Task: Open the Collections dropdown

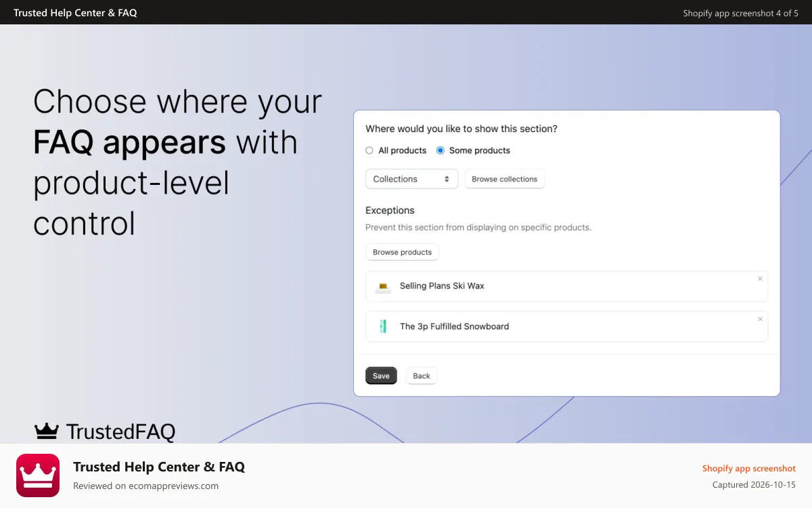Action: click(x=412, y=179)
